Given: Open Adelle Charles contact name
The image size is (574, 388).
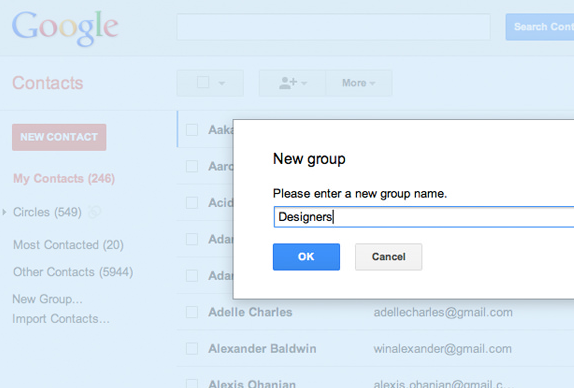Looking at the screenshot, I should point(250,312).
